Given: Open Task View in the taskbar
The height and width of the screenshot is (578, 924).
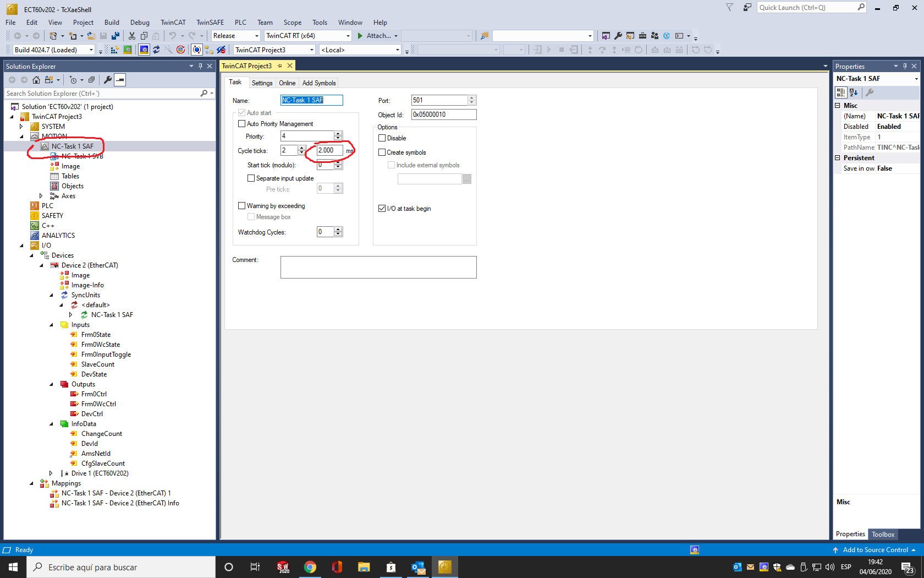Looking at the screenshot, I should click(255, 567).
